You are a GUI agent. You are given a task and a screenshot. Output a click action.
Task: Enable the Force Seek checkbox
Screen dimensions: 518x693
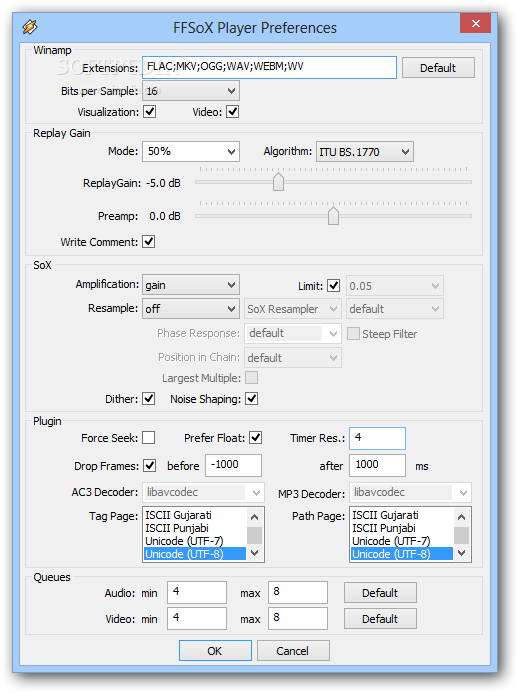tap(149, 438)
